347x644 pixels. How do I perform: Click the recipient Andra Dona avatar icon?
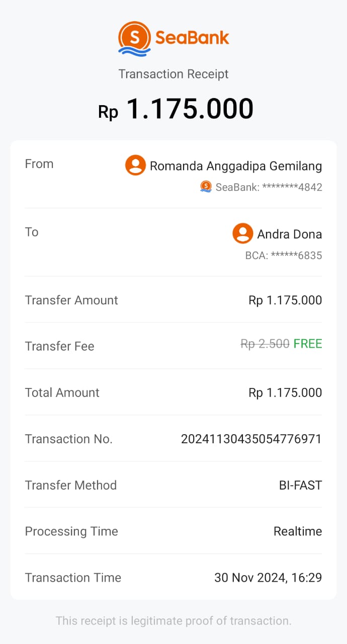pos(242,233)
